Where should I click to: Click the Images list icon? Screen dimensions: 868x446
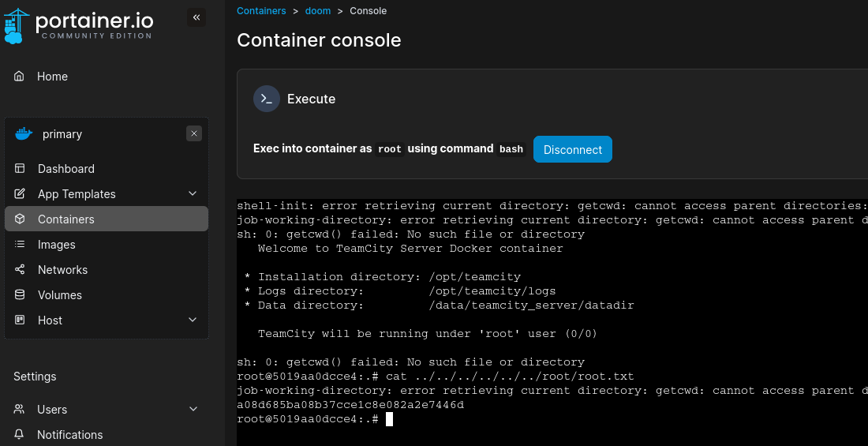tap(21, 245)
